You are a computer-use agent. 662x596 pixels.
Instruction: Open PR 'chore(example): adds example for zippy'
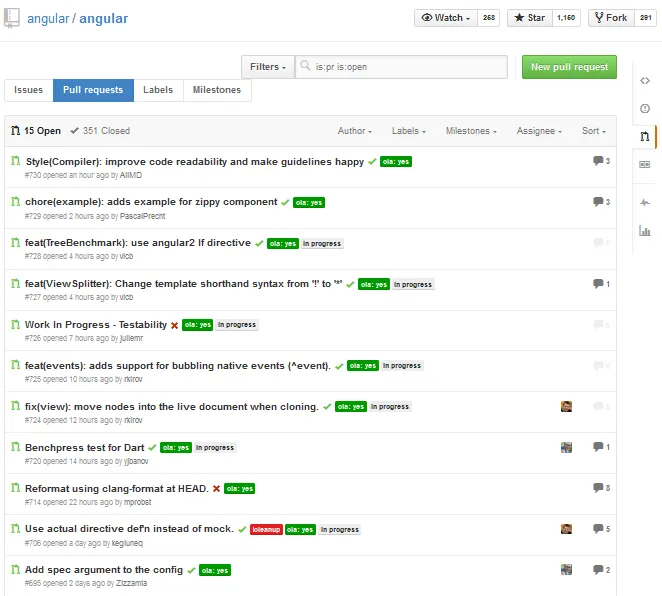[x=151, y=202]
